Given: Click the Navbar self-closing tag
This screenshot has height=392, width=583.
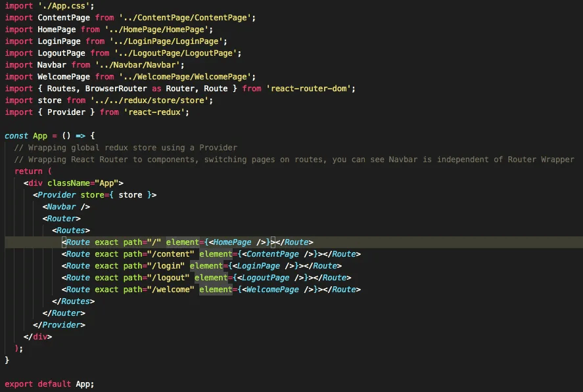Looking at the screenshot, I should (66, 207).
